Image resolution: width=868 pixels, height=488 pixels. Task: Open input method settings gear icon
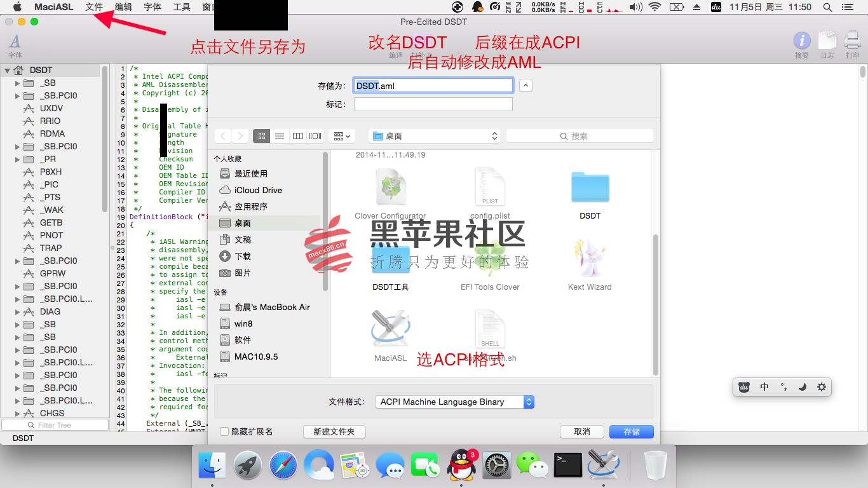[822, 386]
